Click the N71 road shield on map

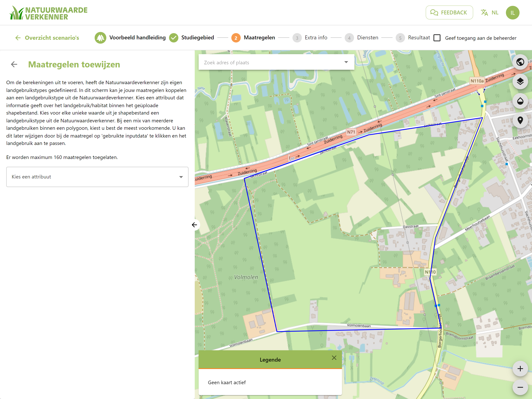pyautogui.click(x=351, y=132)
